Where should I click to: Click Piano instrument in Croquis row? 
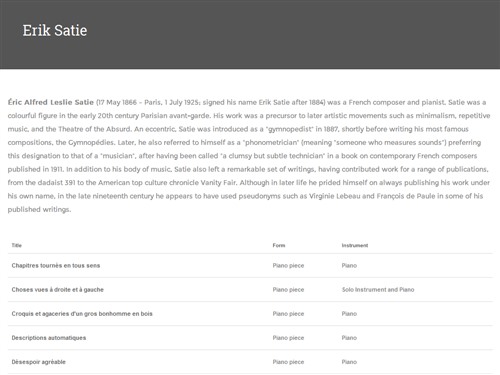[x=349, y=314]
